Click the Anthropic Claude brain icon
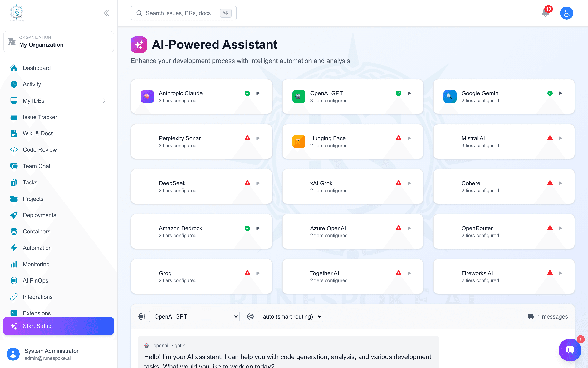The height and width of the screenshot is (368, 588). point(147,97)
